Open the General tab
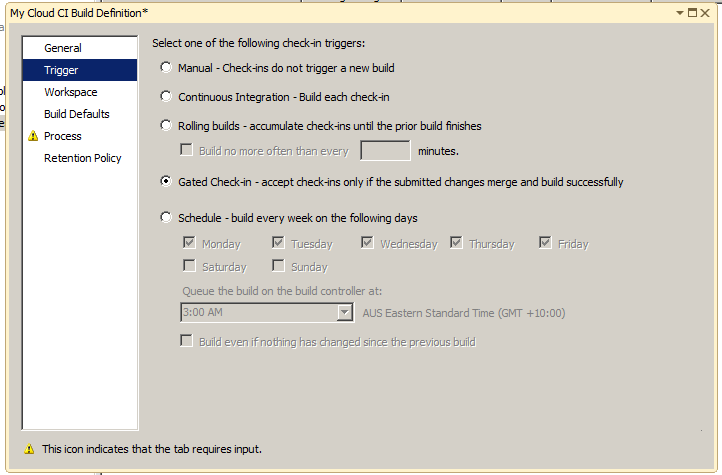 coord(63,48)
